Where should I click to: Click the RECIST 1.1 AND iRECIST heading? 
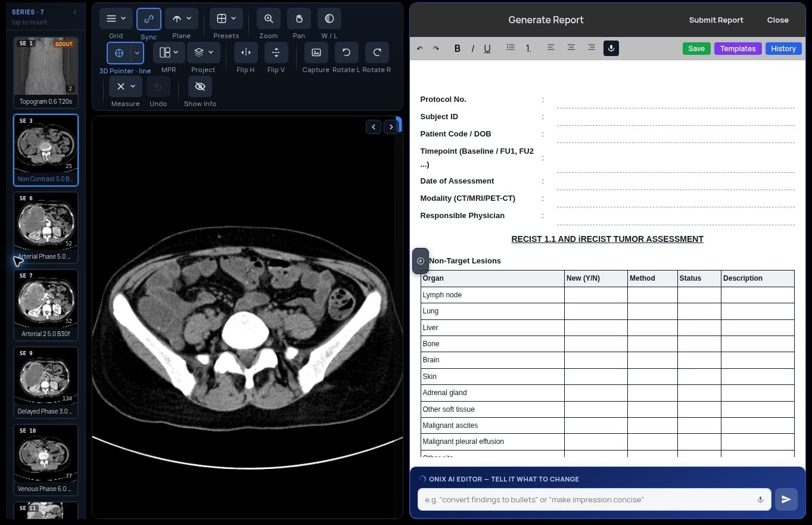point(607,239)
